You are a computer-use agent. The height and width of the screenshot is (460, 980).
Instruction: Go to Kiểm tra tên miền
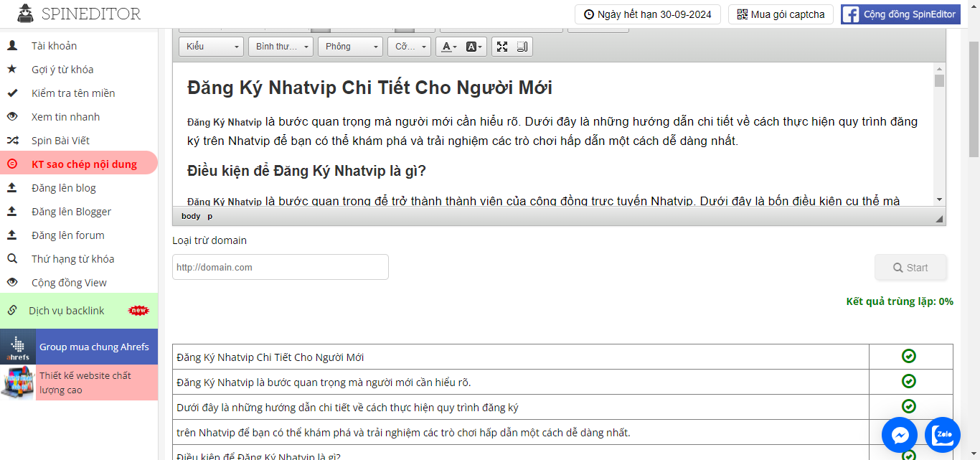coord(73,93)
